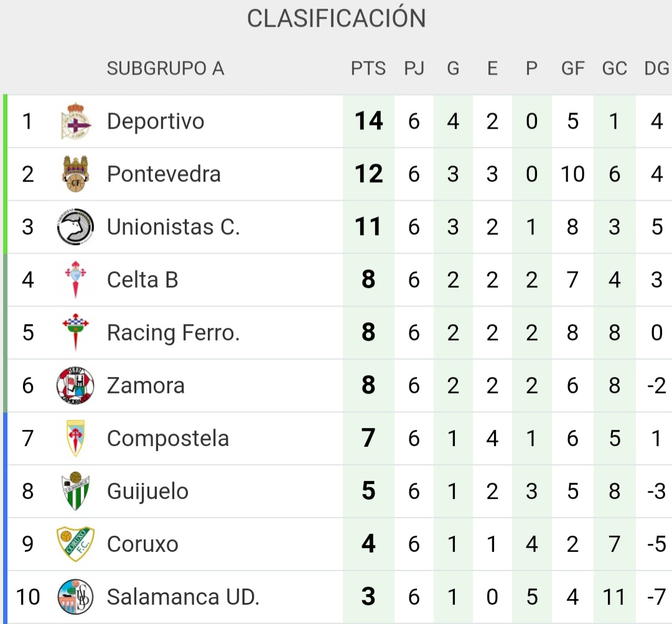Viewport: 672px width, 624px height.
Task: Tap the Pontevedra team badge
Action: pos(75,174)
